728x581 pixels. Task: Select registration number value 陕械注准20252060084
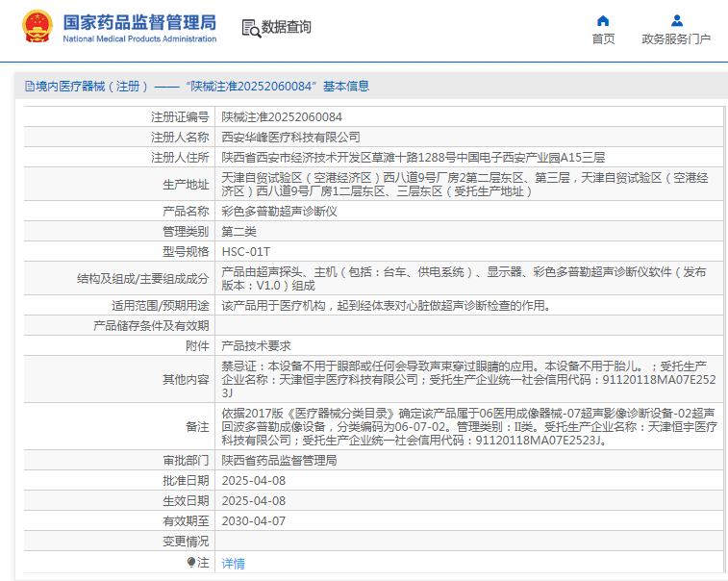(282, 117)
